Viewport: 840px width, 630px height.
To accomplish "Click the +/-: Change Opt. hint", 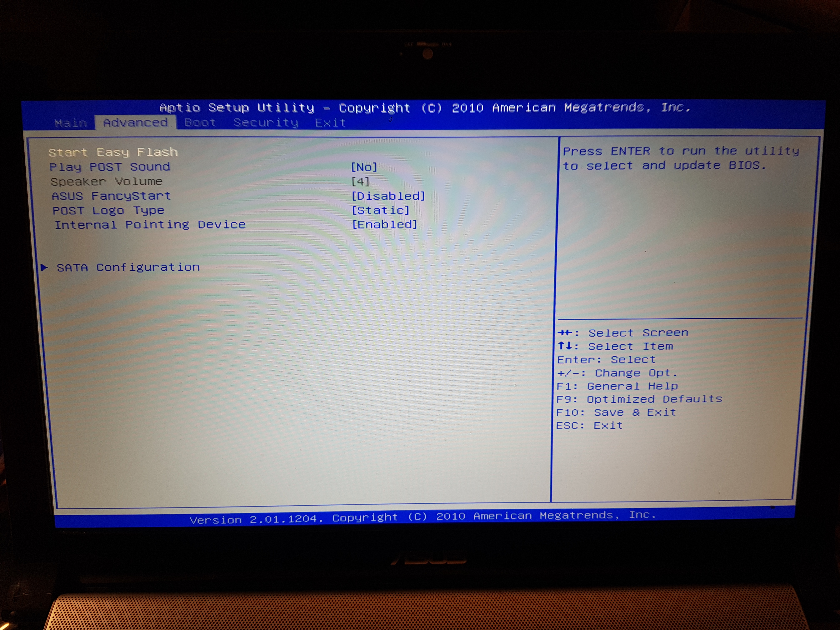I will [x=617, y=373].
